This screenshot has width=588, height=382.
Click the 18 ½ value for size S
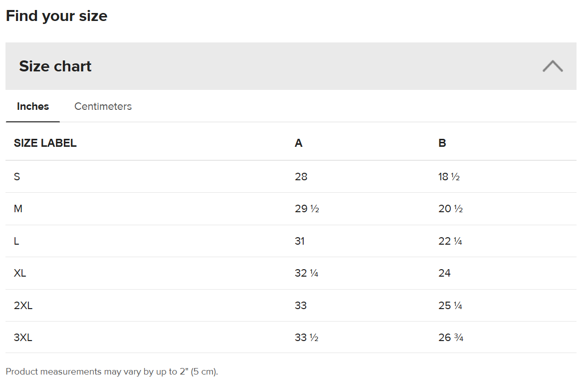(449, 177)
